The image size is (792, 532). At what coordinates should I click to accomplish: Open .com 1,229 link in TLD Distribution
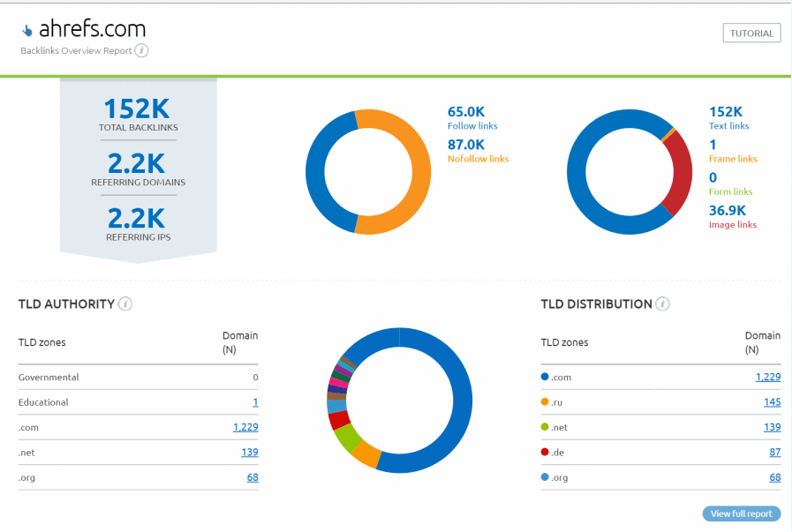[768, 377]
